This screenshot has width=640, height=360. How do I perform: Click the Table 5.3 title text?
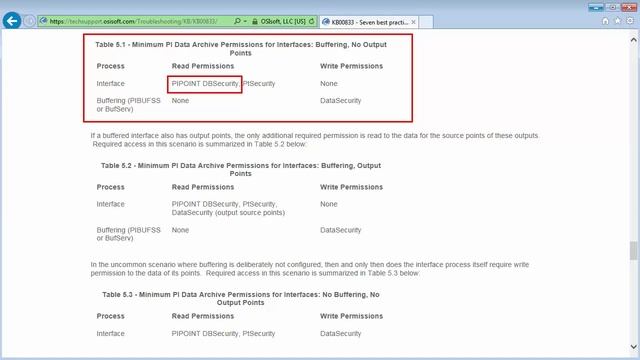241,298
